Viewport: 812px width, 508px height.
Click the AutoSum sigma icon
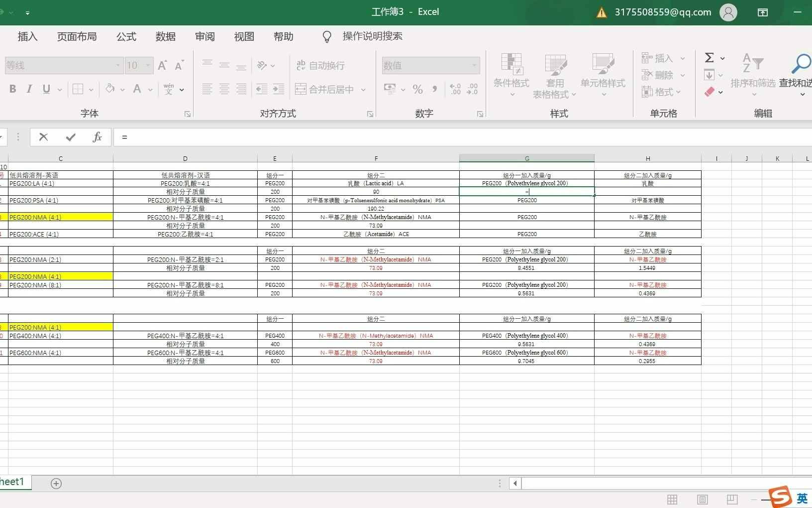tap(710, 58)
